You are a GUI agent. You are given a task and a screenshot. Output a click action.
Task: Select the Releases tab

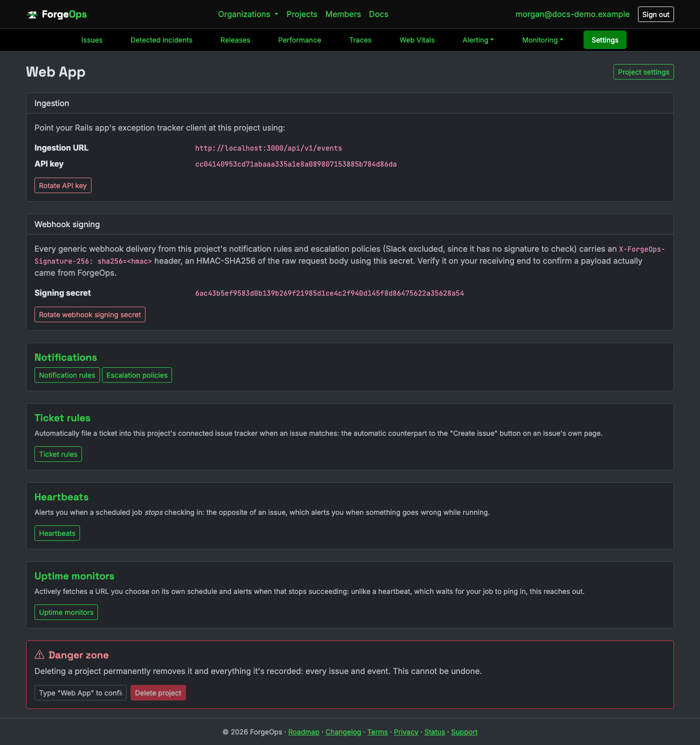[235, 40]
